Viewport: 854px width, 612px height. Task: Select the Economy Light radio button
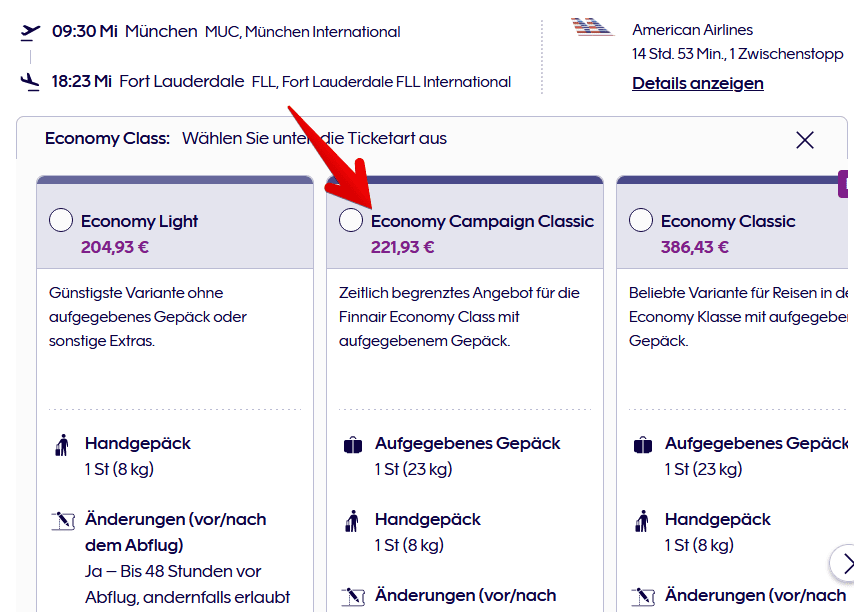click(x=60, y=221)
